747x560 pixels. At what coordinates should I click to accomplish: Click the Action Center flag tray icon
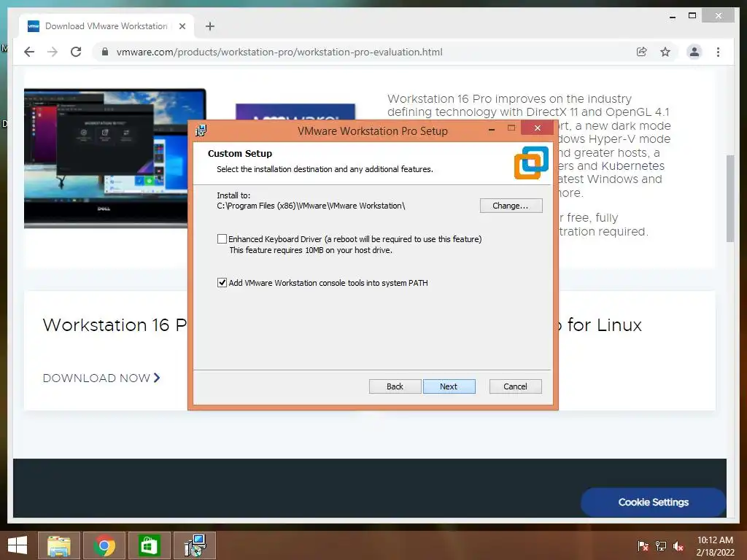pos(643,546)
